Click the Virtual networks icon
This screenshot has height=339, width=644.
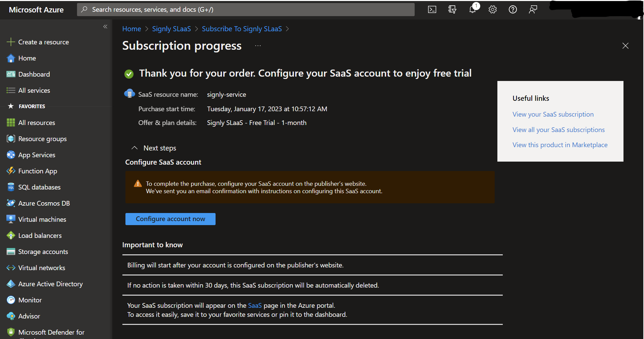(11, 268)
